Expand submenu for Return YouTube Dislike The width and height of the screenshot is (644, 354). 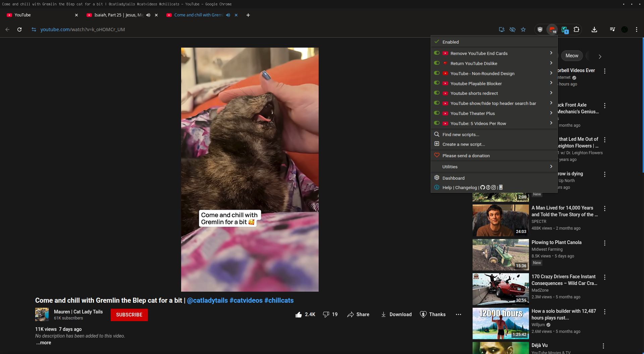[551, 63]
